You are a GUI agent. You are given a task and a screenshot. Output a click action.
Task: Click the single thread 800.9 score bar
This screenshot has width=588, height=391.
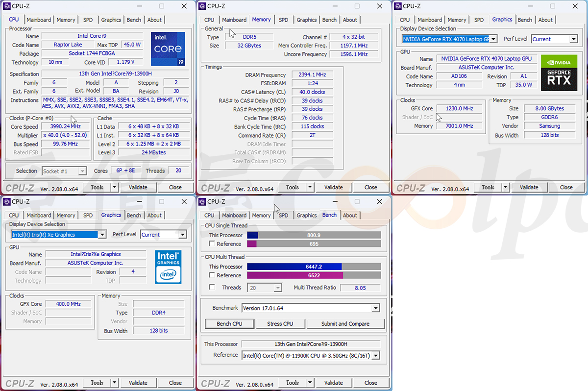point(314,235)
